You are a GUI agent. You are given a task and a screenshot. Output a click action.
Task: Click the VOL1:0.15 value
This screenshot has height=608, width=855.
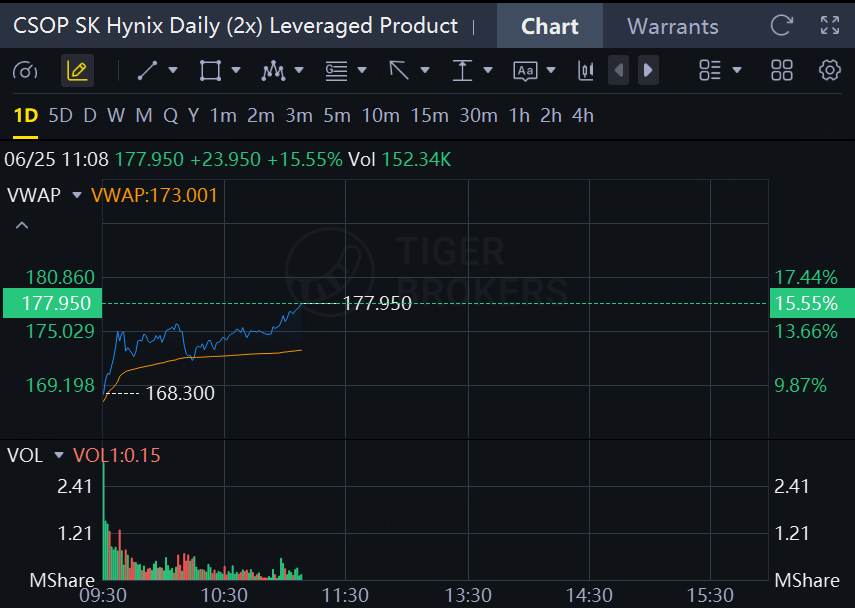117,455
